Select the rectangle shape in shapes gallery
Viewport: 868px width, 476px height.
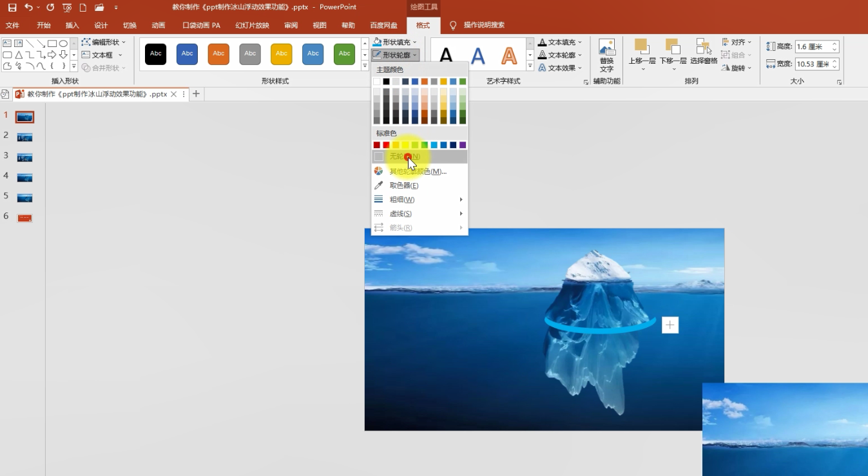[52, 43]
